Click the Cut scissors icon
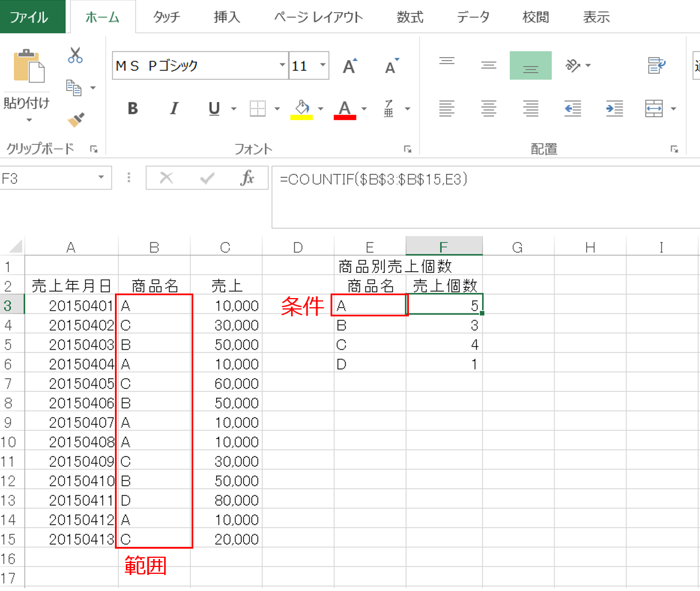The width and height of the screenshot is (700, 591). click(x=75, y=55)
